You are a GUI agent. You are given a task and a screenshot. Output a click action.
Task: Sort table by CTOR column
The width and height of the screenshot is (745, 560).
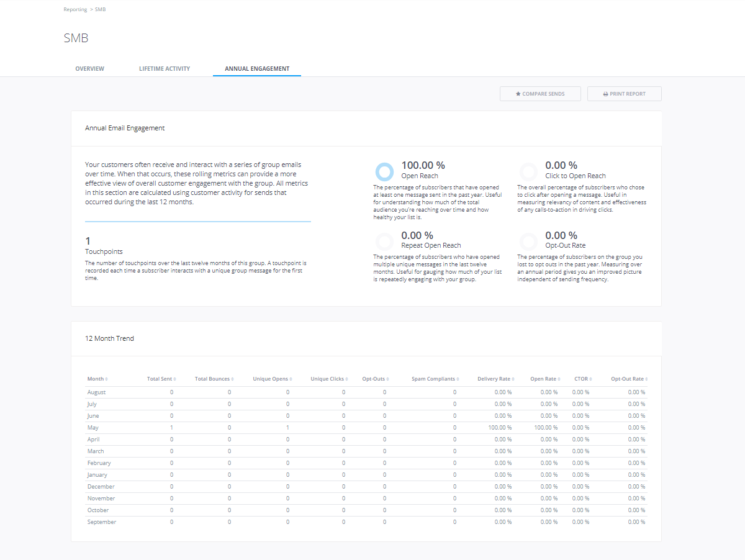pyautogui.click(x=582, y=379)
